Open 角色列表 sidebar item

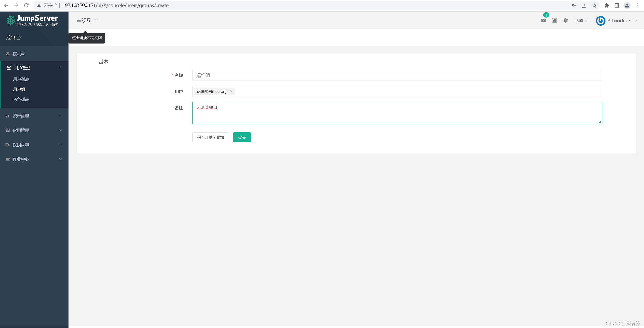pyautogui.click(x=21, y=99)
